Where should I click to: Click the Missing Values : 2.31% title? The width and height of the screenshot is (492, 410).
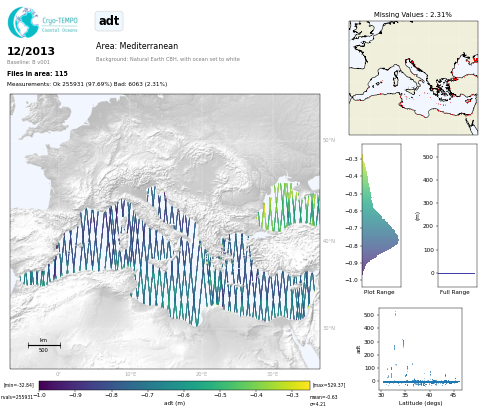coord(413,15)
